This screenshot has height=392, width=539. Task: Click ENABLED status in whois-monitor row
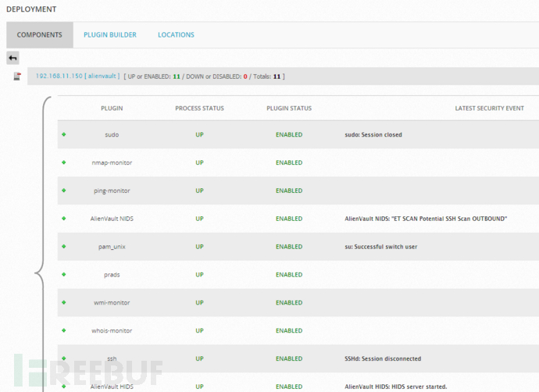pyautogui.click(x=289, y=330)
